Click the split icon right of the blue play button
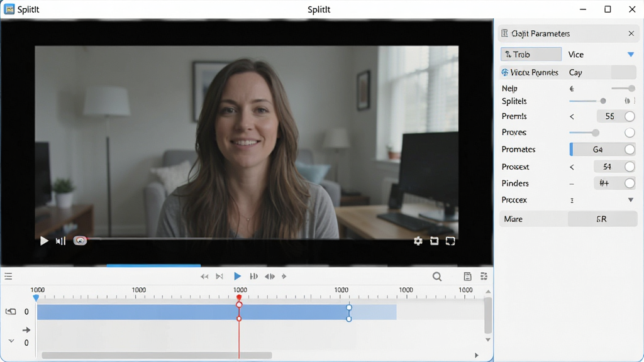 (x=254, y=277)
